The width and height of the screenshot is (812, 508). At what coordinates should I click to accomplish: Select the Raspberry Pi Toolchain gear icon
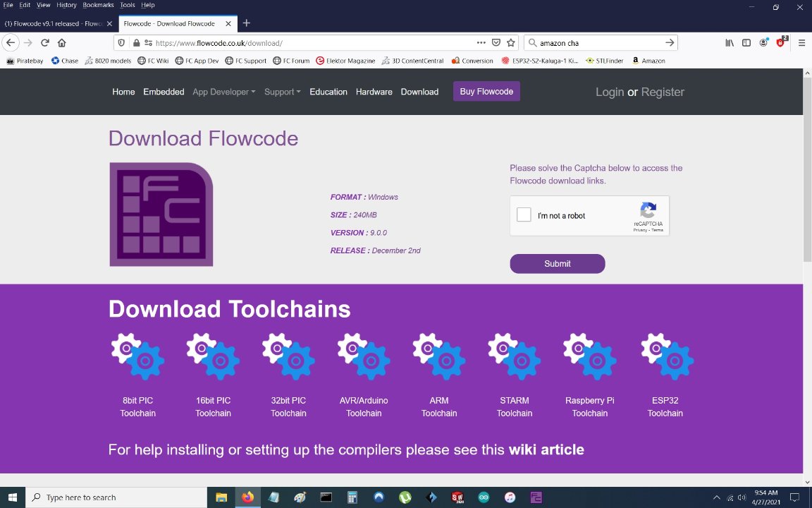point(590,357)
